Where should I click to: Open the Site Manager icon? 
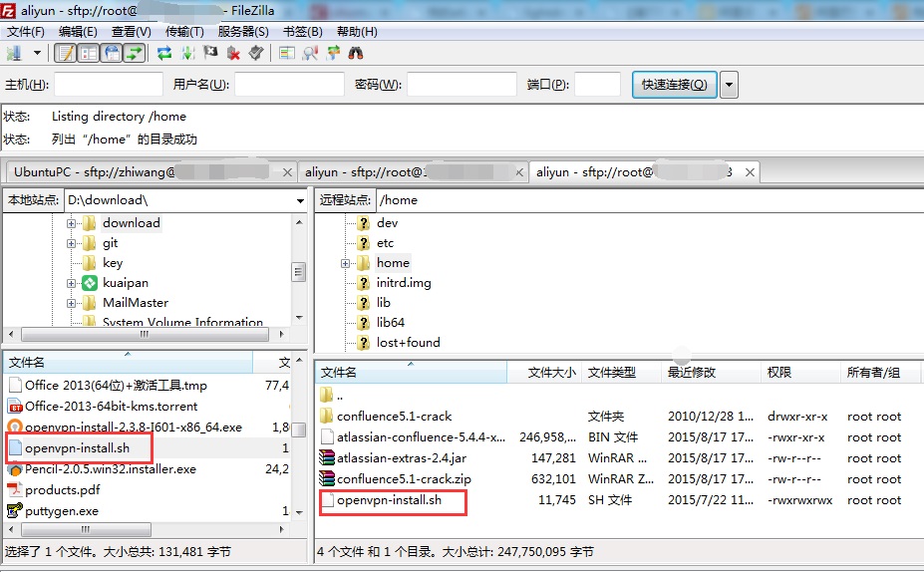tap(14, 53)
